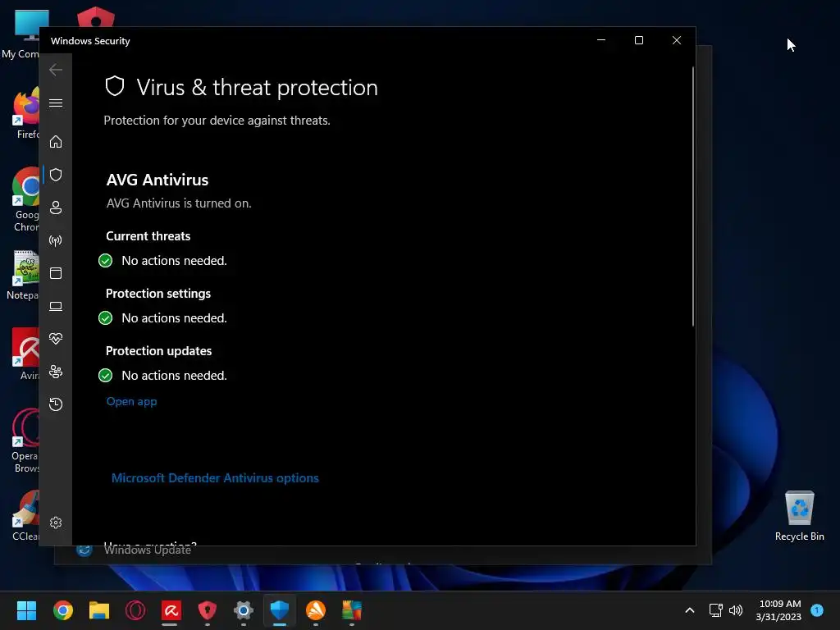The width and height of the screenshot is (840, 630).
Task: Click the Protection updates heading
Action: [x=158, y=351]
